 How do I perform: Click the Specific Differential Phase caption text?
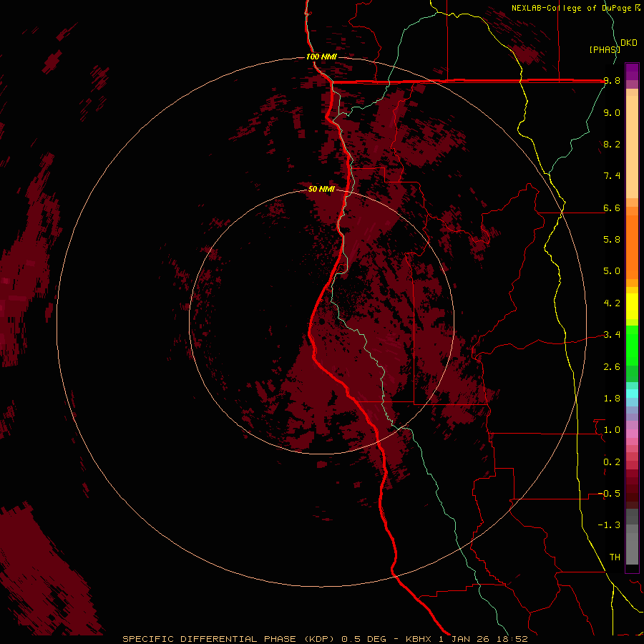coord(325,639)
